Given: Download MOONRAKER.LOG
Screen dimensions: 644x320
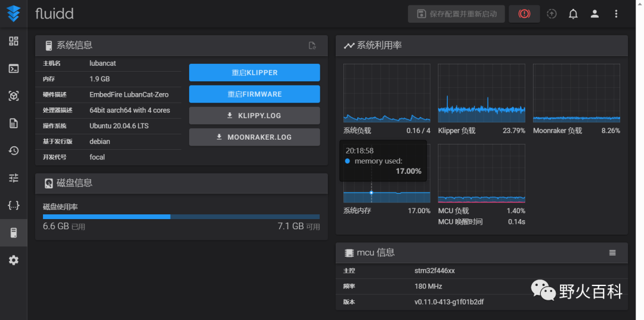Looking at the screenshot, I should 254,137.
